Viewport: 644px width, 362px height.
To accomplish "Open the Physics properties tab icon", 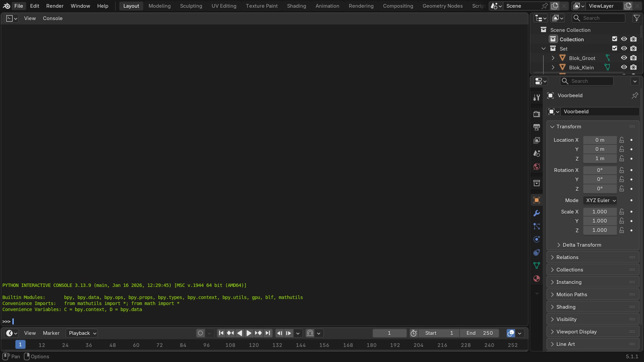I will pos(537,239).
